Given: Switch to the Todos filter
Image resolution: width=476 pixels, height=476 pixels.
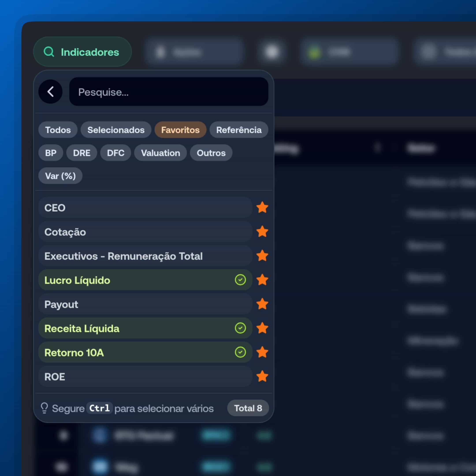Looking at the screenshot, I should (x=58, y=130).
